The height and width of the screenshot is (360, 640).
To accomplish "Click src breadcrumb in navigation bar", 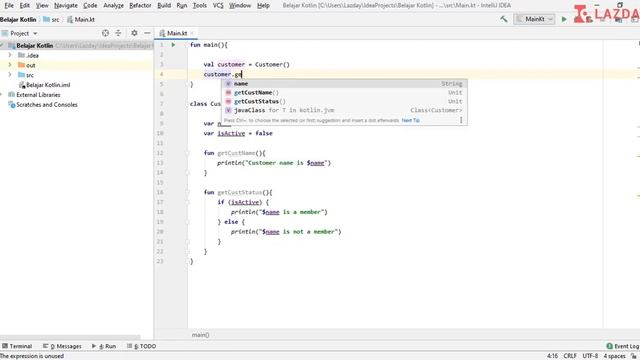I will pos(51,19).
